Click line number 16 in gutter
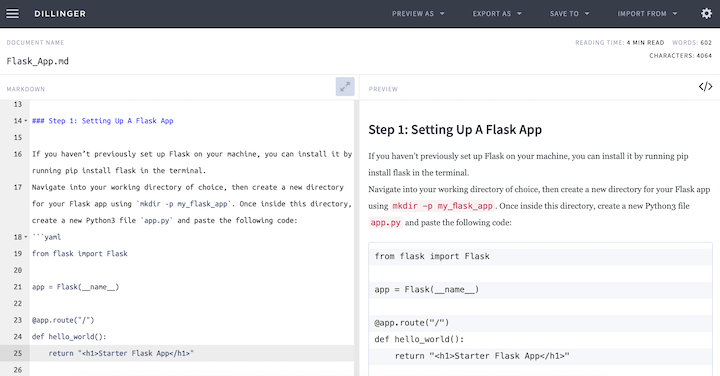The width and height of the screenshot is (720, 376). click(17, 154)
